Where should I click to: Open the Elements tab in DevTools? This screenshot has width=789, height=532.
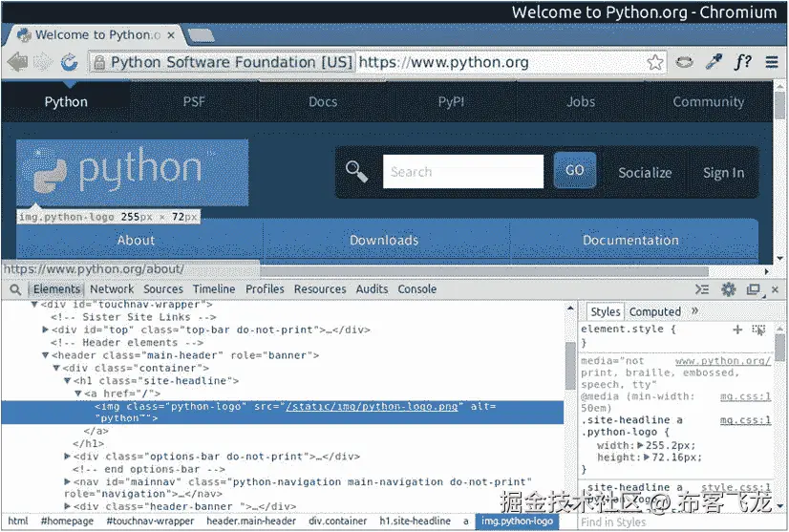[56, 289]
